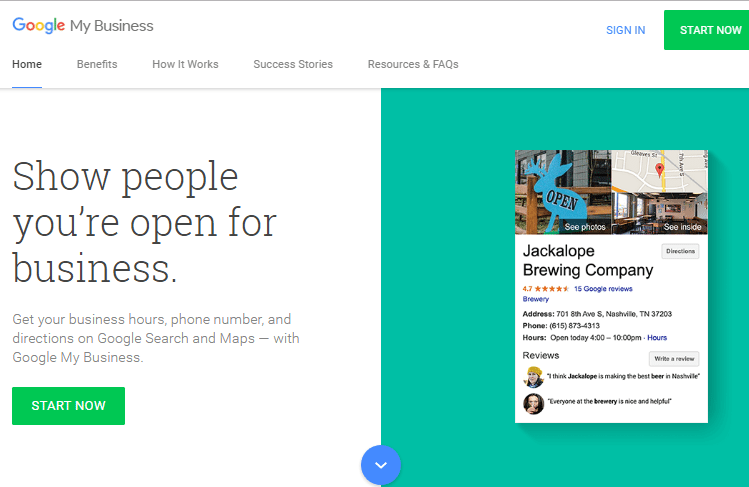Click the Directions button on card
This screenshot has height=487, width=749.
pos(680,251)
